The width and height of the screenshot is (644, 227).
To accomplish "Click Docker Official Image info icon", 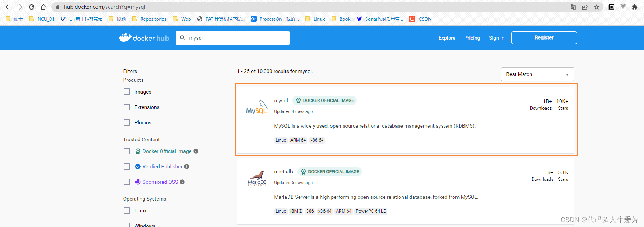I will [196, 151].
